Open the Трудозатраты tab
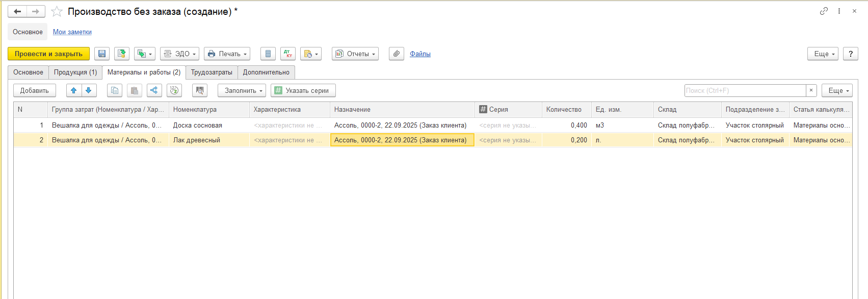This screenshot has width=868, height=299. point(212,72)
